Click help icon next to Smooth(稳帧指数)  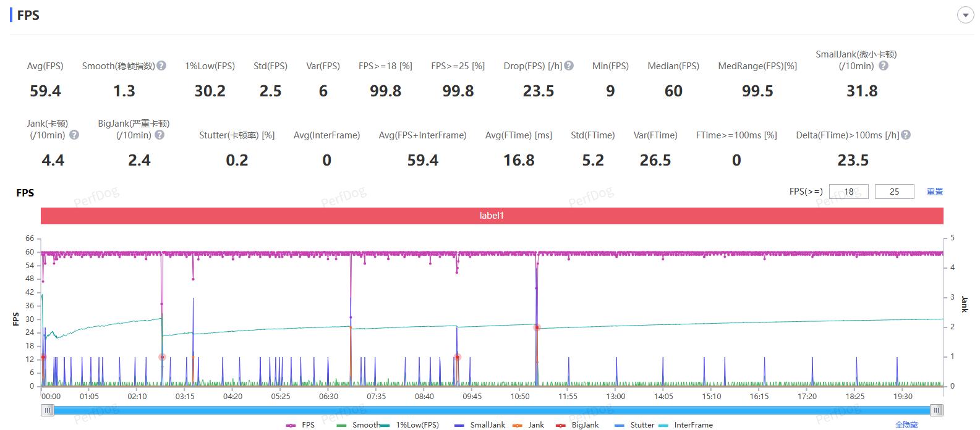click(161, 65)
